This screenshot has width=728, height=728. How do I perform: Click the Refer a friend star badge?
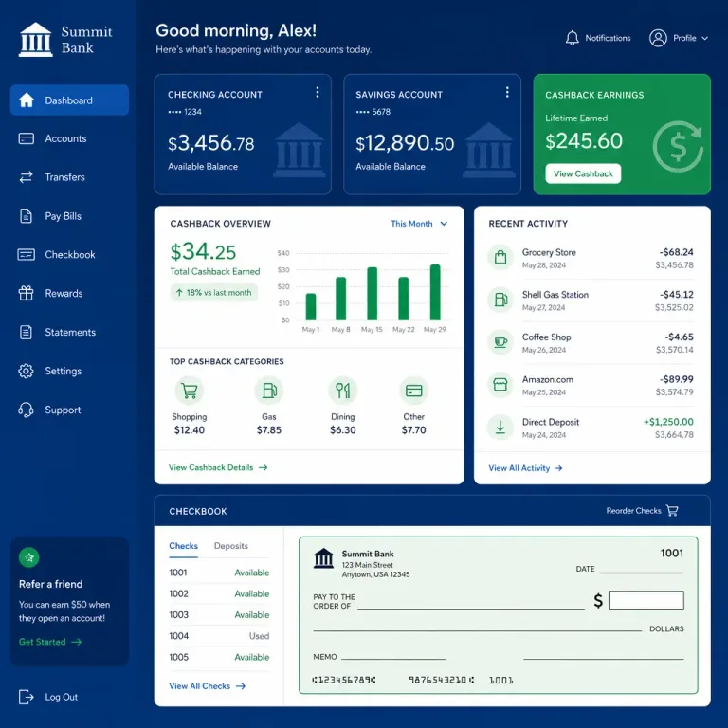click(x=29, y=557)
